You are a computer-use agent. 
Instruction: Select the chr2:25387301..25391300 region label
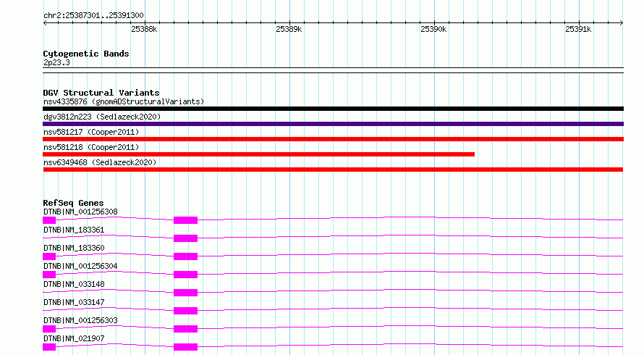click(x=93, y=16)
